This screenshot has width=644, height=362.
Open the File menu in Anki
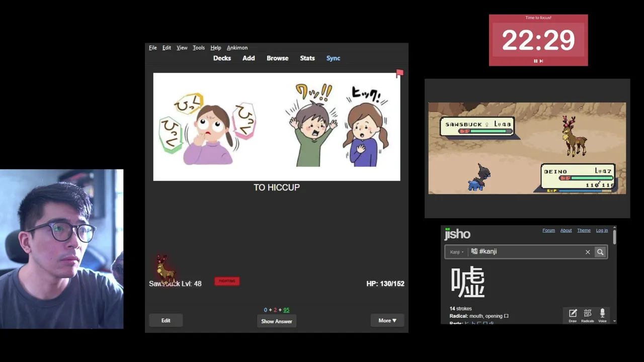[x=152, y=48]
